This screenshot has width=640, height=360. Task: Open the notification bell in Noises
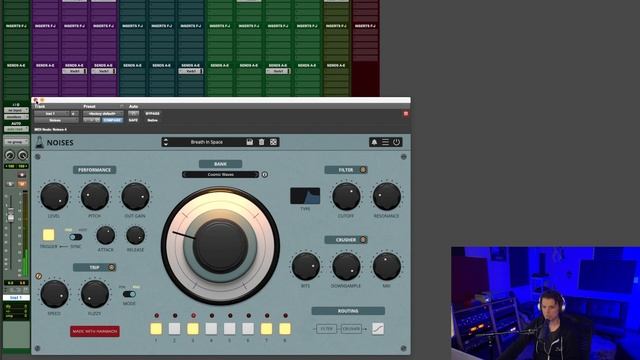(x=374, y=142)
